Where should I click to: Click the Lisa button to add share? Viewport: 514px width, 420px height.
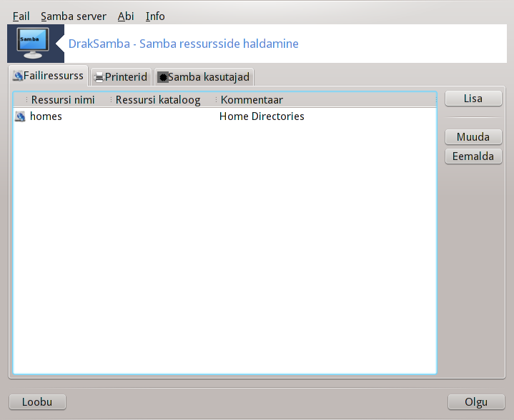click(x=473, y=99)
